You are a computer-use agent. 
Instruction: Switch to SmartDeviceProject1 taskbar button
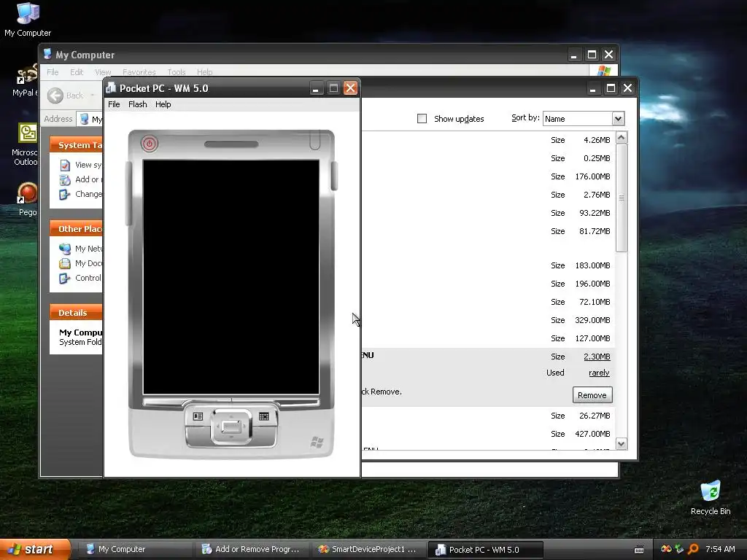click(x=368, y=549)
